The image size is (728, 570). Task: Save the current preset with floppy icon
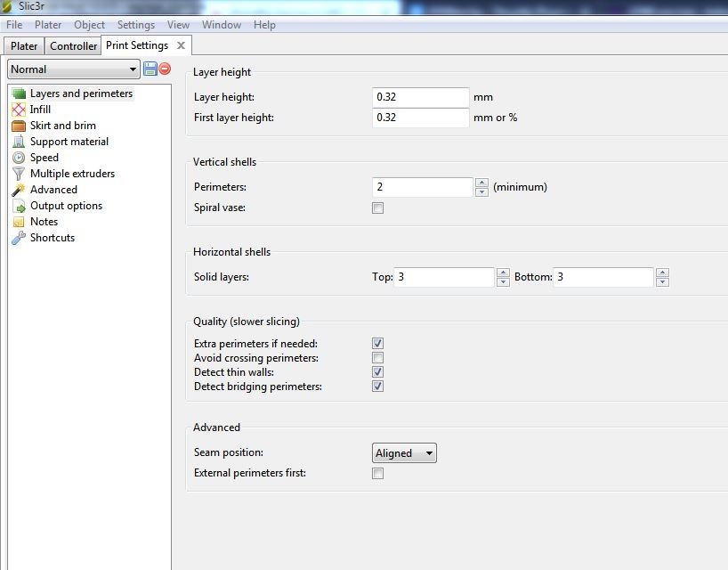(x=150, y=69)
